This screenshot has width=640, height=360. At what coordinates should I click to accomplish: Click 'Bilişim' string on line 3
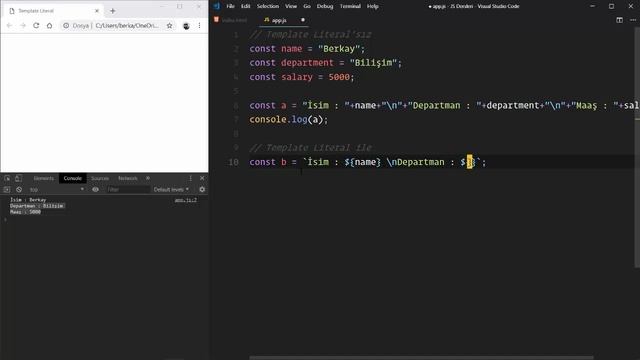pos(373,63)
